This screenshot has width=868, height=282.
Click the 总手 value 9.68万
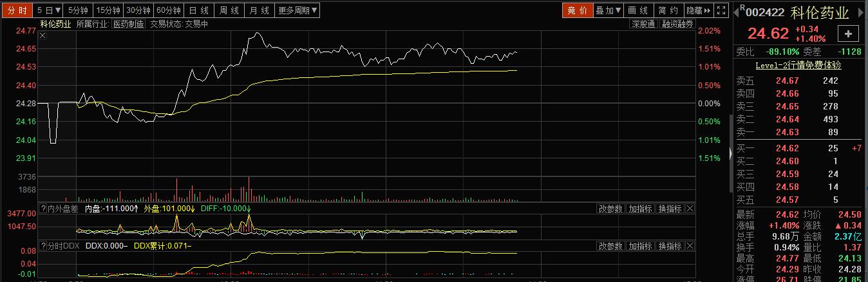click(786, 236)
